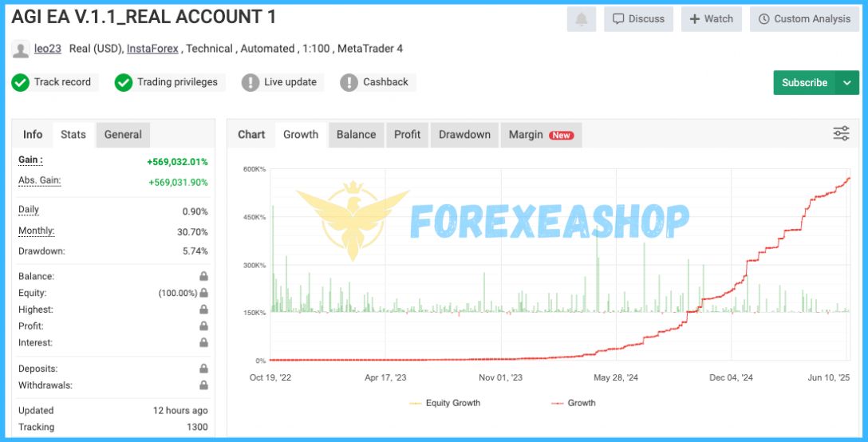Open the InstaForex broker link
Screen dimensions: 868x442
152,49
